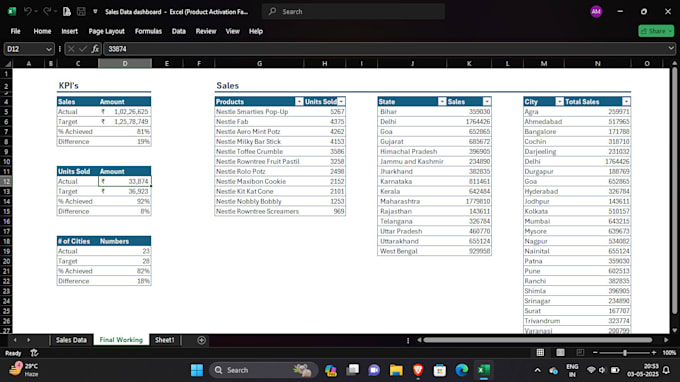Click the green Share button

click(656, 31)
